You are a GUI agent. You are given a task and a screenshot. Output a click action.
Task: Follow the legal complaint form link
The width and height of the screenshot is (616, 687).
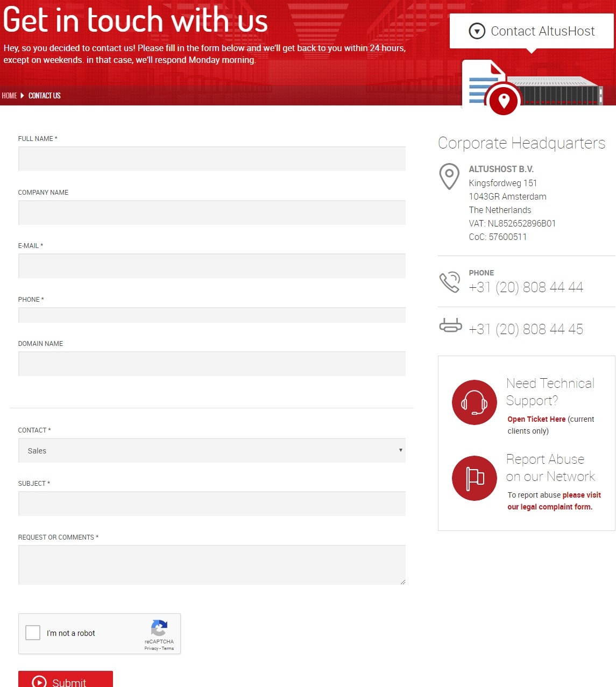pos(554,501)
